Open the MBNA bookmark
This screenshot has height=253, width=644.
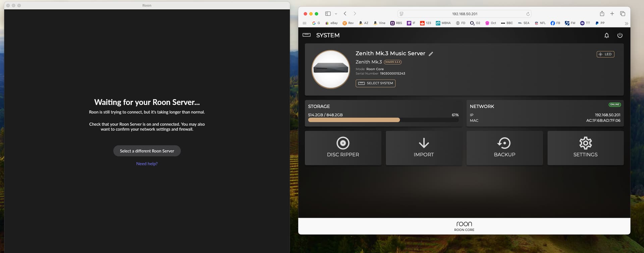coord(443,23)
